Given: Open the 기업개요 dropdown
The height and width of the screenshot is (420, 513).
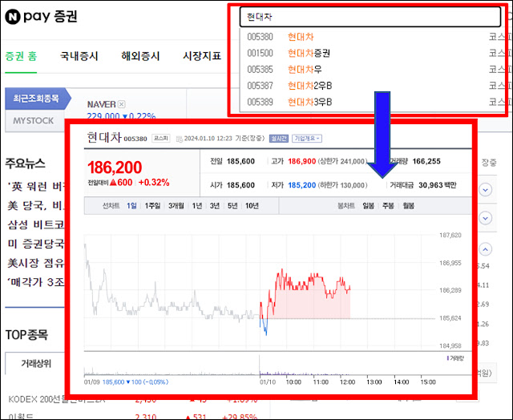Looking at the screenshot, I should click(307, 139).
